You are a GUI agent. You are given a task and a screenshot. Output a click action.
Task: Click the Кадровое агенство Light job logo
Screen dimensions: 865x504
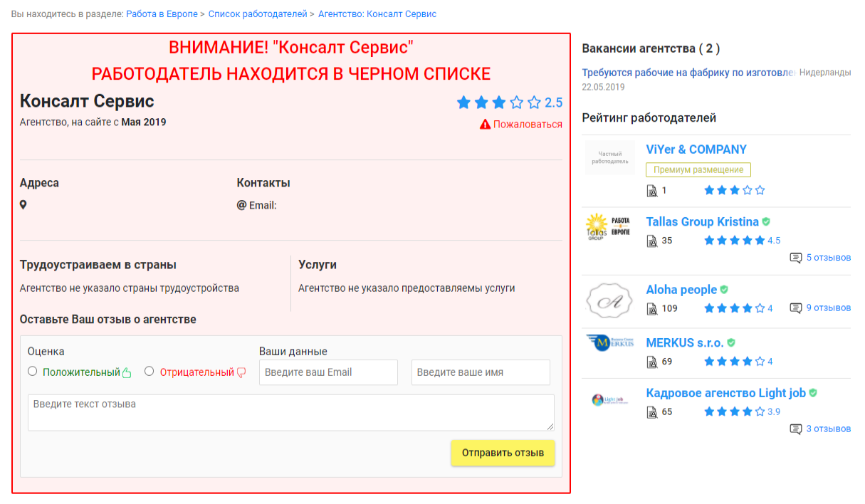pos(609,400)
